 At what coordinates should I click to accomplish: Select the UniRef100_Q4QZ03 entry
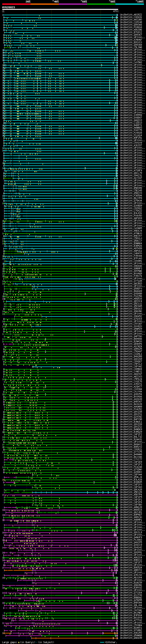(131, 120)
